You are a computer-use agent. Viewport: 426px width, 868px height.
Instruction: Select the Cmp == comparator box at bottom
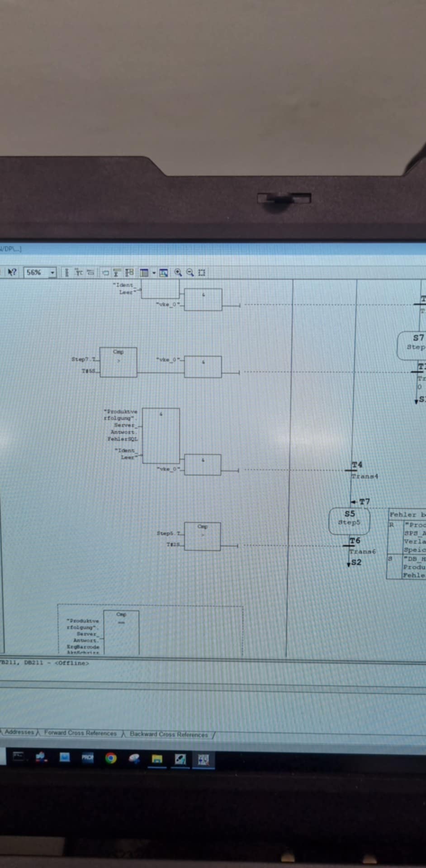[121, 632]
